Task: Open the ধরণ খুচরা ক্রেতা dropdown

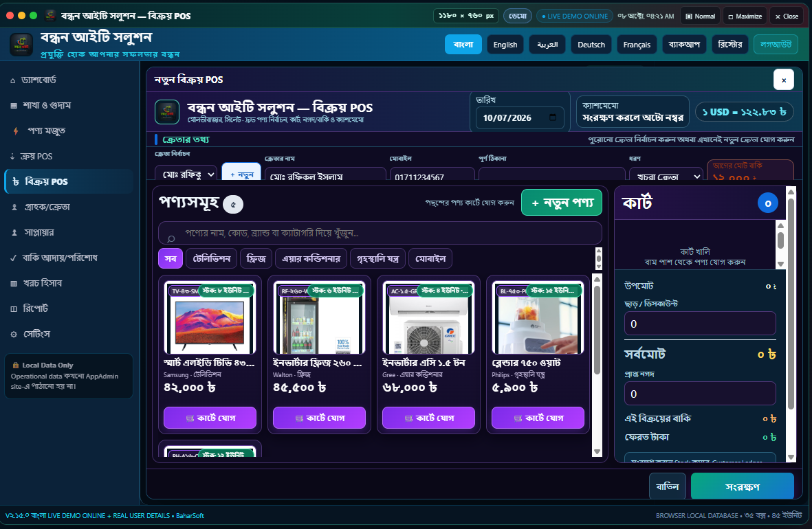Action: (666, 175)
